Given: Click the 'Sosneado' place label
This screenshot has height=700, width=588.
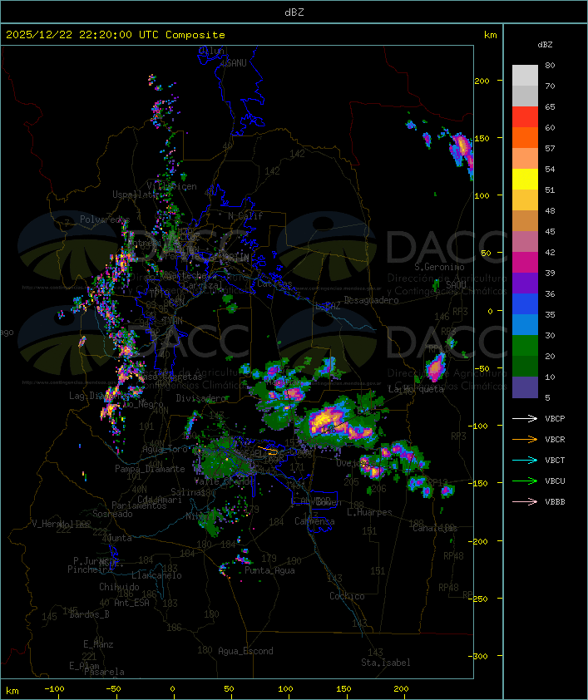Looking at the screenshot, I should point(112,514).
